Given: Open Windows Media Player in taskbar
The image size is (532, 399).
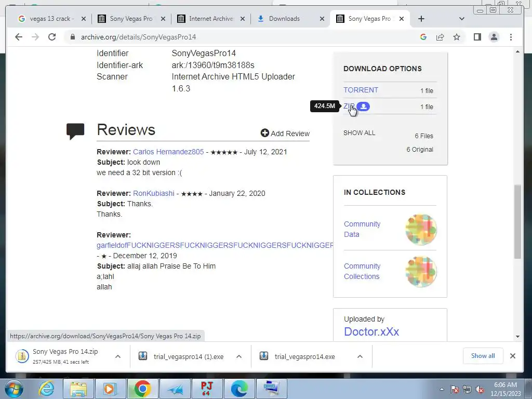Looking at the screenshot, I should pos(110,389).
